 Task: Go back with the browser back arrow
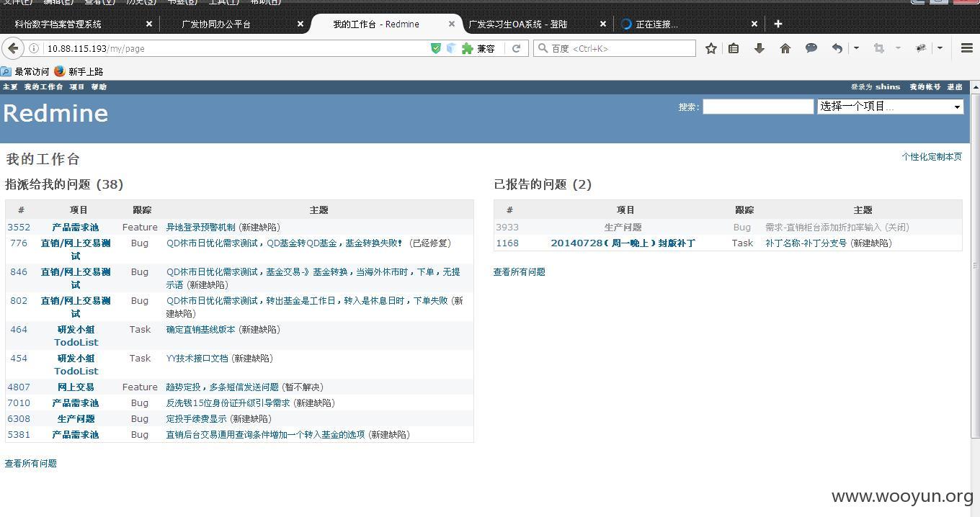click(13, 48)
